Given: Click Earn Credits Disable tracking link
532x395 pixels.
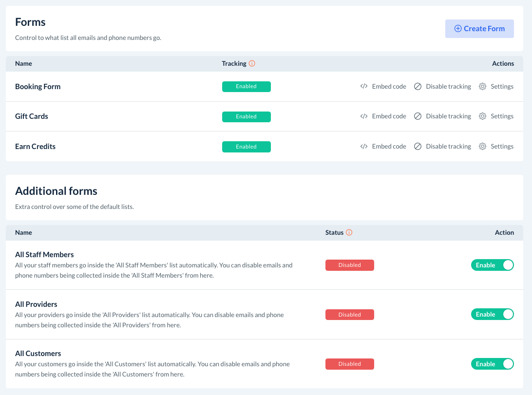Looking at the screenshot, I should (448, 147).
